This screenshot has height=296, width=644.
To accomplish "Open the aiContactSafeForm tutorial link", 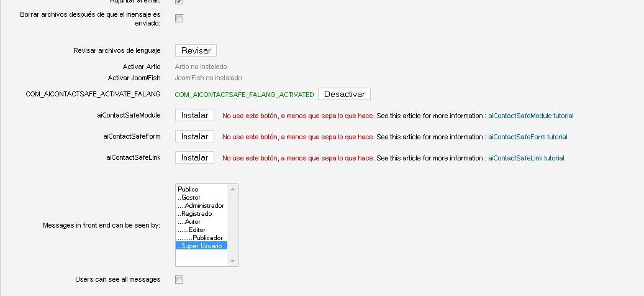I will [528, 137].
